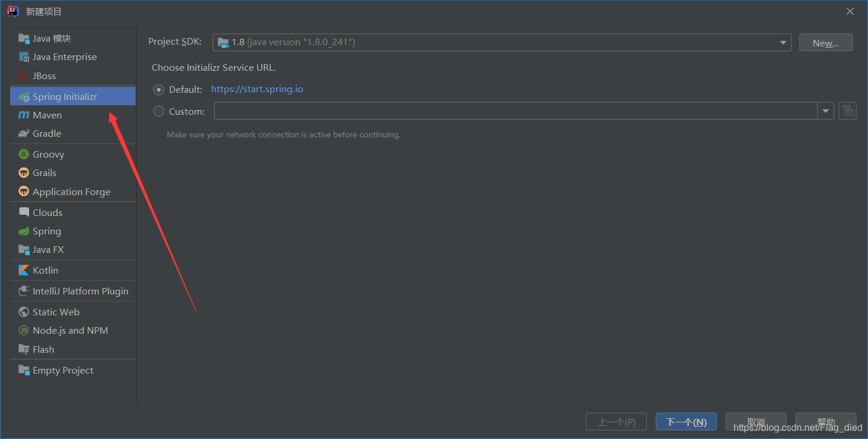This screenshot has width=868, height=439.
Task: Choose Java module project type
Action: pyautogui.click(x=73, y=39)
